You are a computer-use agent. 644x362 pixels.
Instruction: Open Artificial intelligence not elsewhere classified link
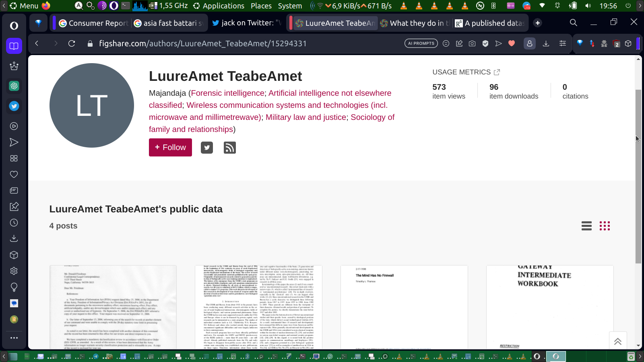[270, 99]
